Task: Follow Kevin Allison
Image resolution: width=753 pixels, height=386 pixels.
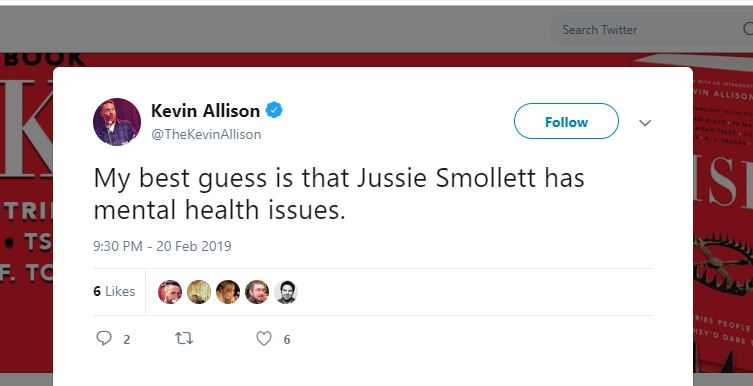Action: [x=566, y=121]
